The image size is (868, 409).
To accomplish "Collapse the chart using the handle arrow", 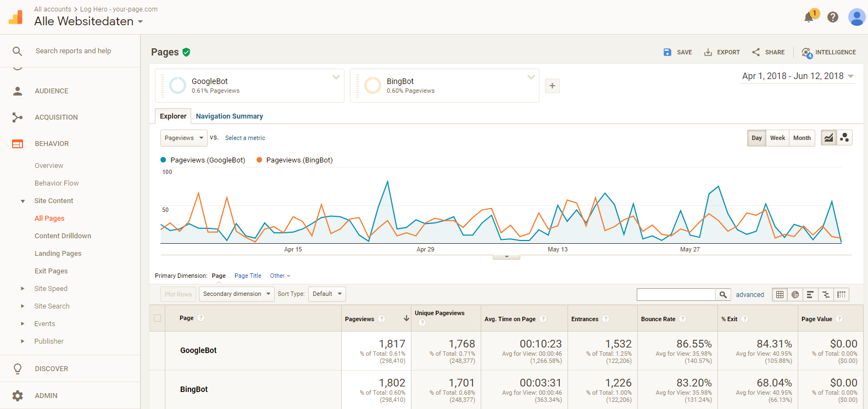I will [x=507, y=256].
